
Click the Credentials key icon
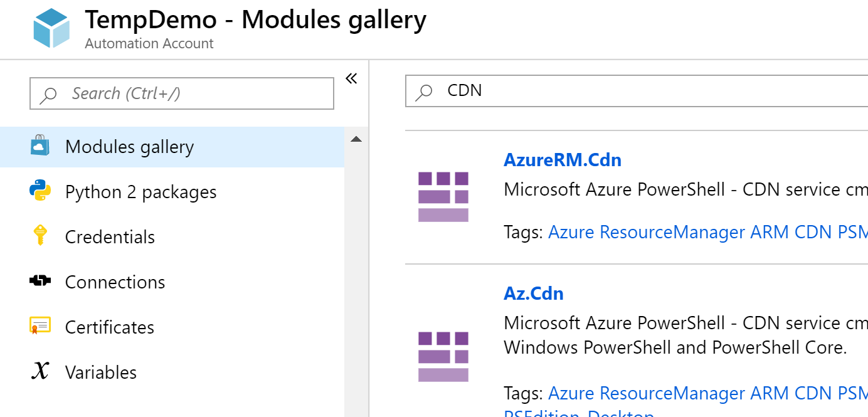pyautogui.click(x=40, y=236)
